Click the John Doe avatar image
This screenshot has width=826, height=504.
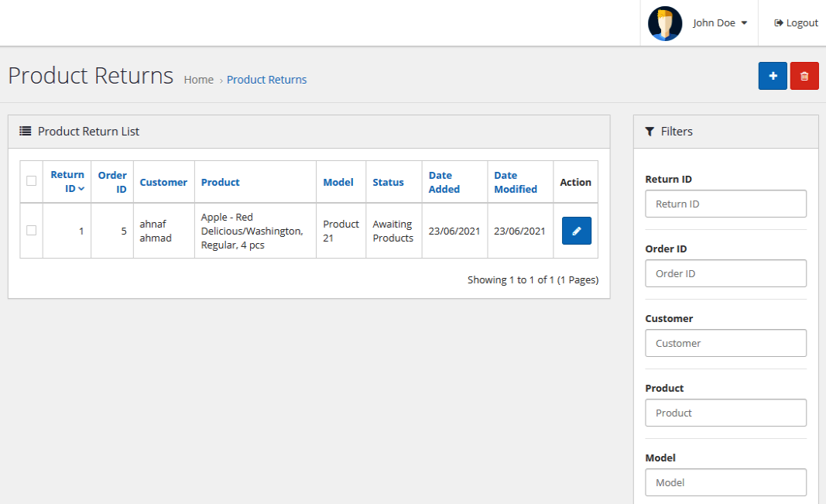point(664,23)
